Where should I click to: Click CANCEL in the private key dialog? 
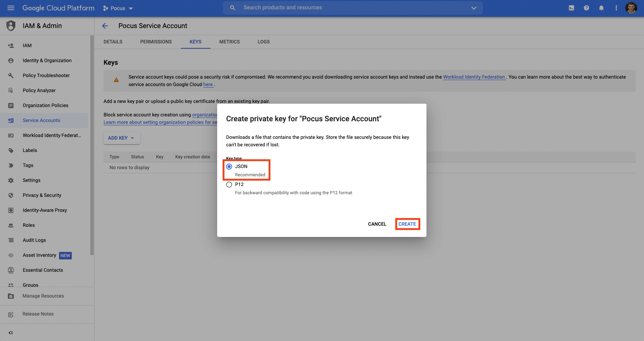(377, 224)
